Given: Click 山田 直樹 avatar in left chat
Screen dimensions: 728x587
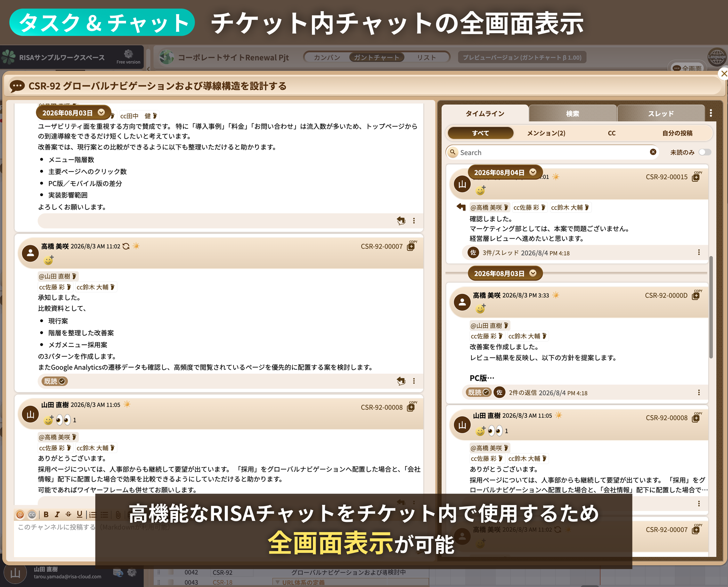Looking at the screenshot, I should (x=30, y=414).
